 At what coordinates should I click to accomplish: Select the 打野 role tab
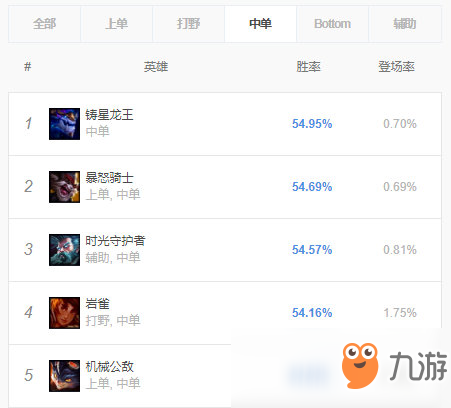188,24
